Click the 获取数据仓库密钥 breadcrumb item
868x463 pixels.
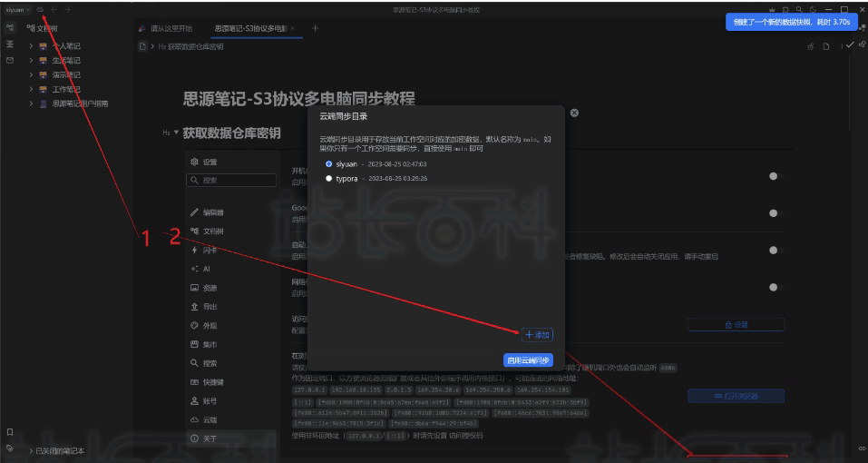click(x=191, y=47)
